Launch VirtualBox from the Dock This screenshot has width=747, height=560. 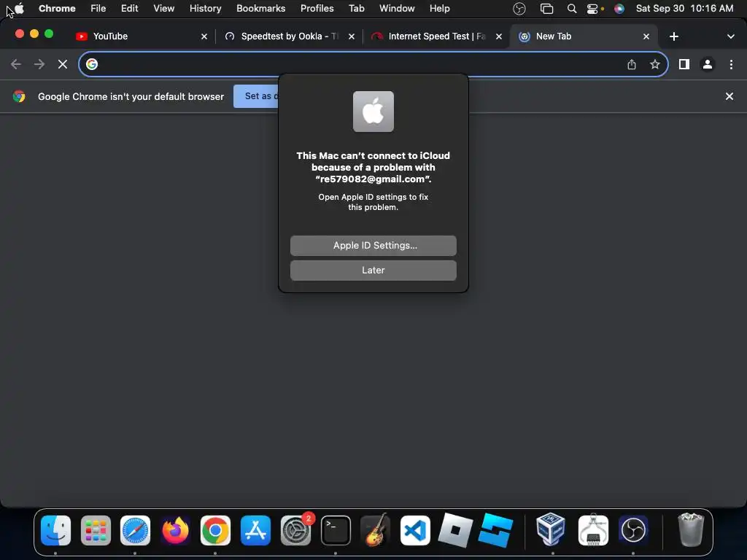[551, 529]
